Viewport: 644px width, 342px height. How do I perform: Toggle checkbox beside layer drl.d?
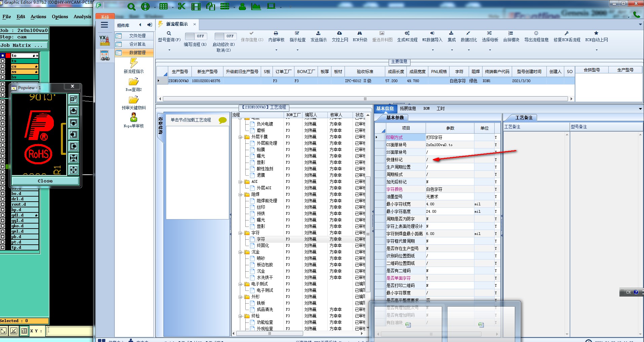3,199
